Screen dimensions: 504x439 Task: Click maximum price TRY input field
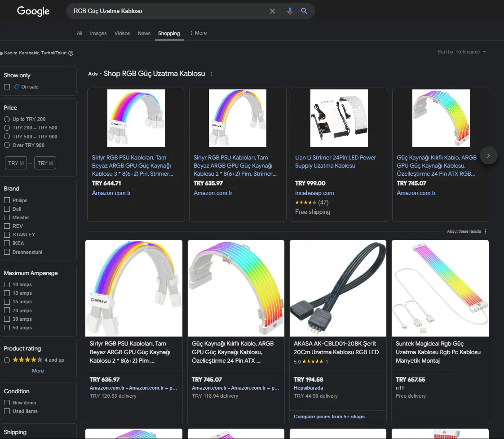pos(45,163)
